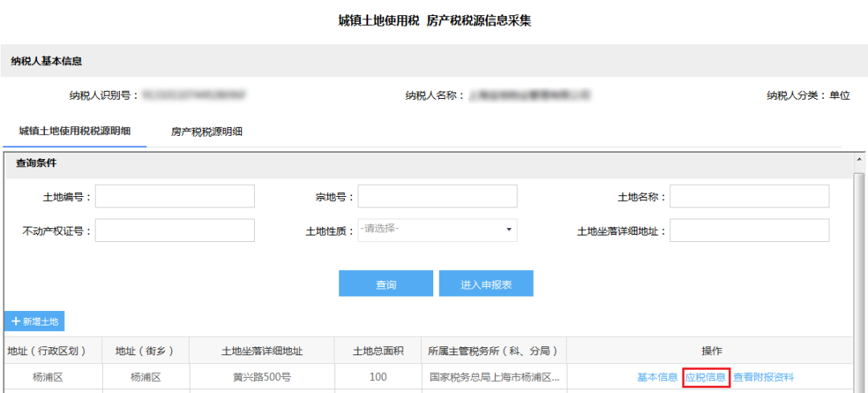Click the 不动产权证号 input box
The height and width of the screenshot is (393, 868).
[x=174, y=230]
